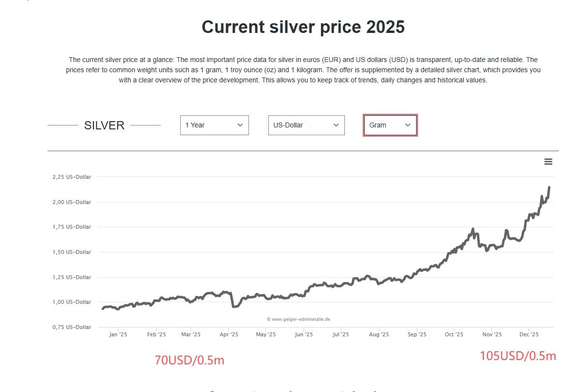Click the 2,25 US-Dollar y-axis label
Image resolution: width=574 pixels, height=392 pixels.
pyautogui.click(x=72, y=177)
